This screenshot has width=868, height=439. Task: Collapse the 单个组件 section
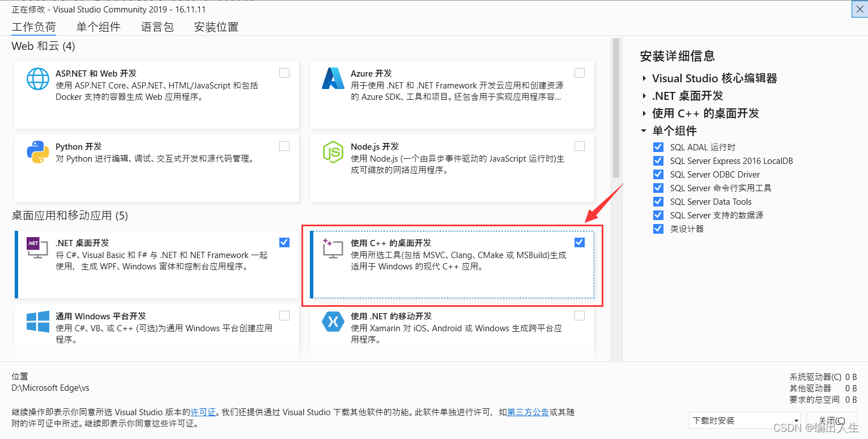(644, 131)
